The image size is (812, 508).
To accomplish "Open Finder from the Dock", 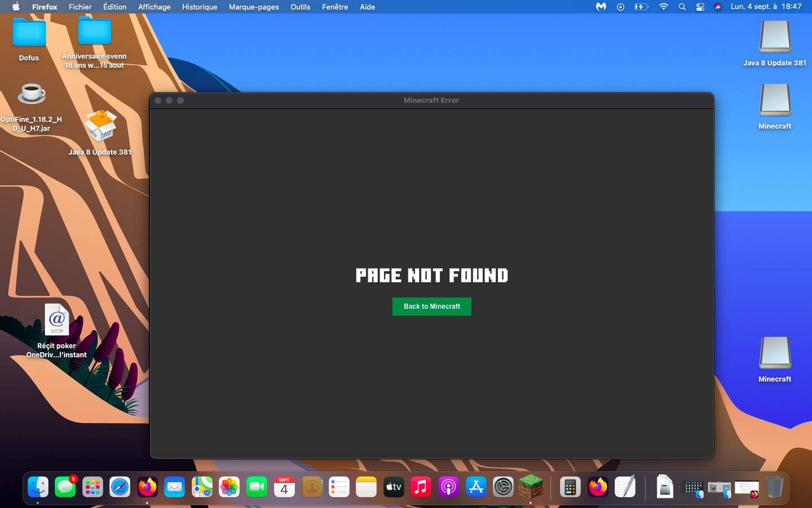I will coord(38,487).
